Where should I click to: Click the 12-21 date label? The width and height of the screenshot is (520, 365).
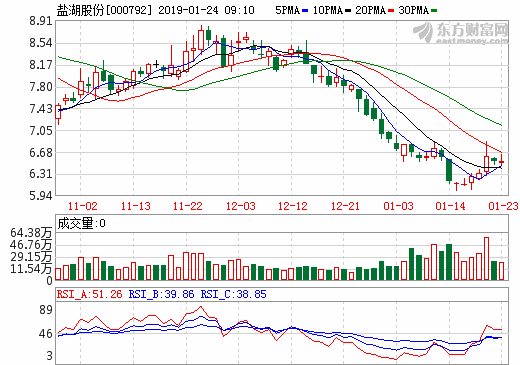345,206
